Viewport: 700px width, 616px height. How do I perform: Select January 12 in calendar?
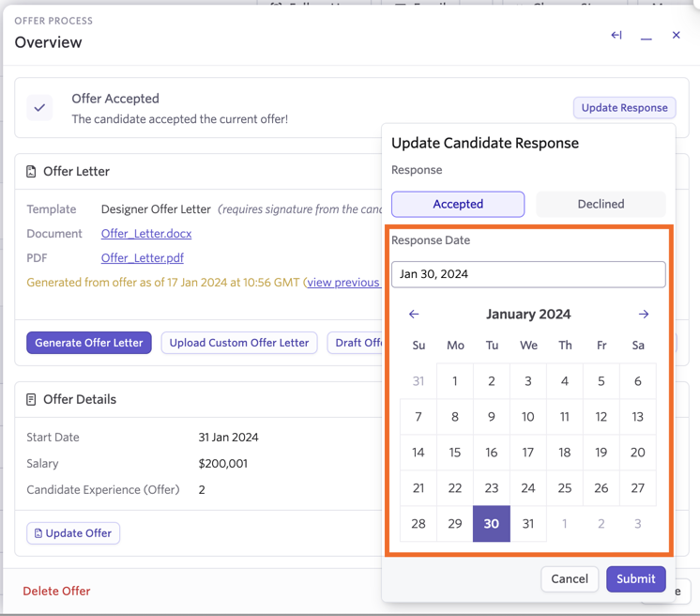tap(601, 417)
